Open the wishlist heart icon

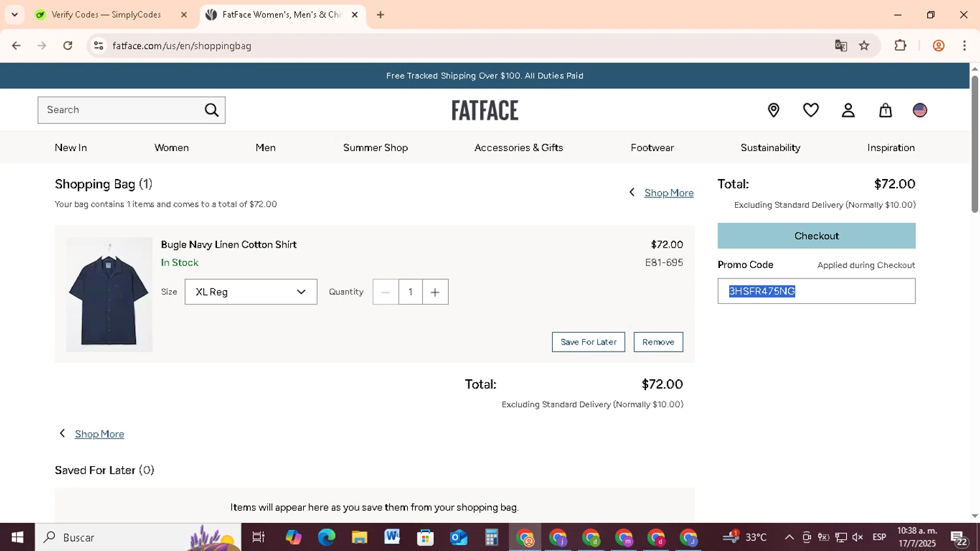[x=811, y=110]
